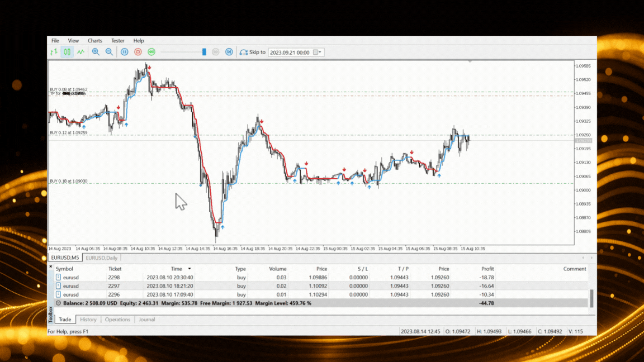644x362 pixels.
Task: Click the green rewind button
Action: [151, 52]
